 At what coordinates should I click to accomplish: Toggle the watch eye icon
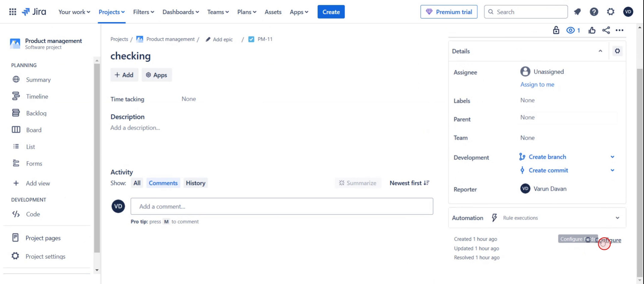571,30
